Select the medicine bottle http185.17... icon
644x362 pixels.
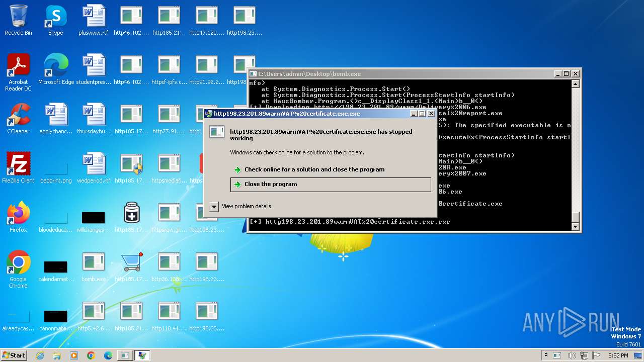pyautogui.click(x=131, y=217)
